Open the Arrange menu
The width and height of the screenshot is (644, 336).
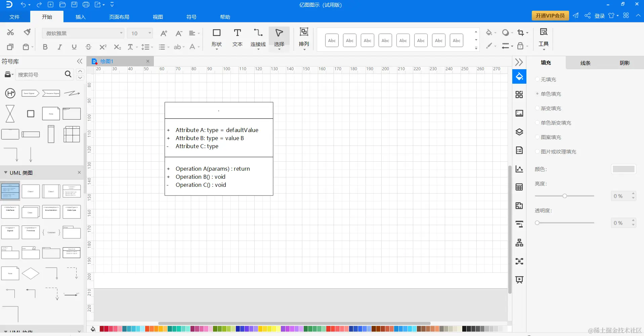tap(304, 38)
